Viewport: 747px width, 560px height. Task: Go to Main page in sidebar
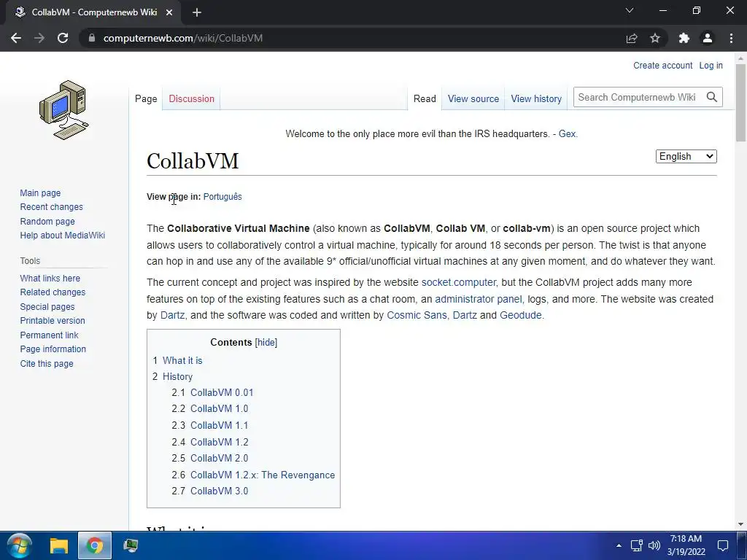click(41, 192)
